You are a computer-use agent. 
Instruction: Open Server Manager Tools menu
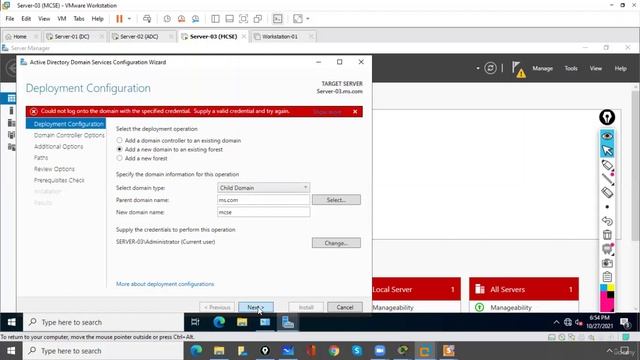click(x=571, y=69)
